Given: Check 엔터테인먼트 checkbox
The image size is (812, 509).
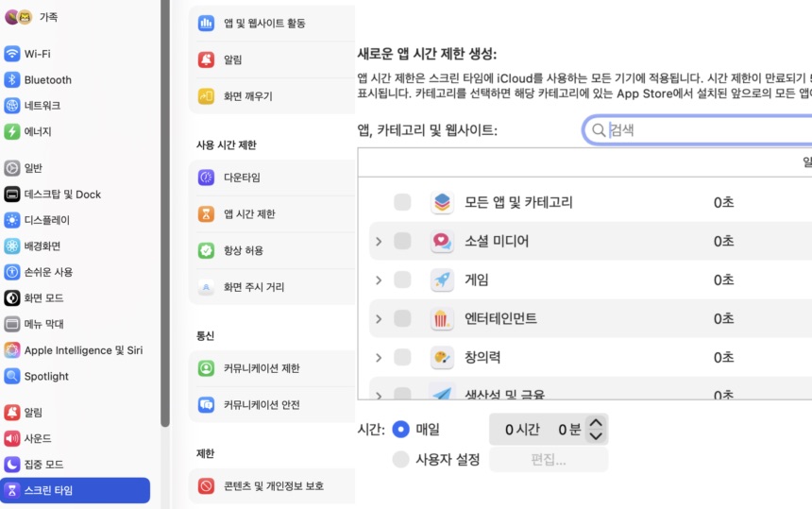Looking at the screenshot, I should (x=402, y=318).
